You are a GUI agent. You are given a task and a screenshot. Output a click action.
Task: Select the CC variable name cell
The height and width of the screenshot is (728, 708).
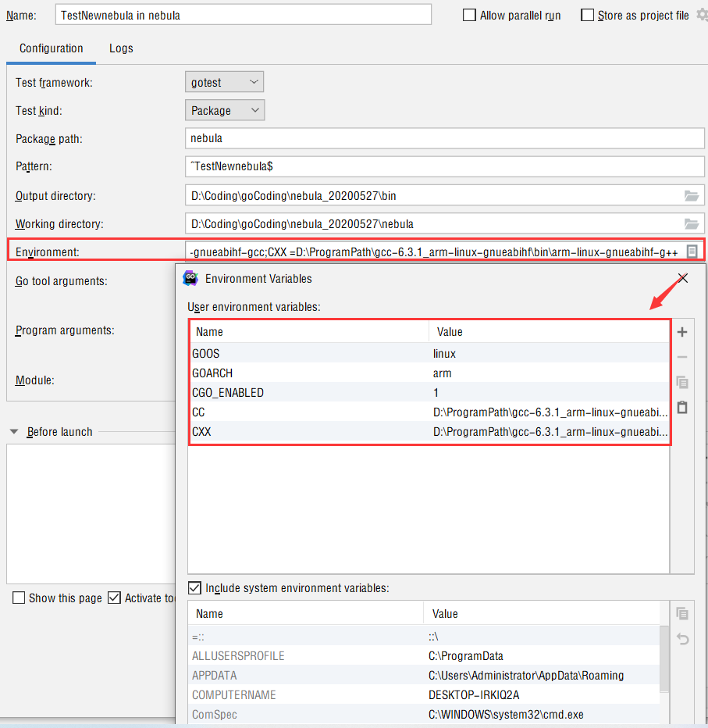(x=309, y=412)
